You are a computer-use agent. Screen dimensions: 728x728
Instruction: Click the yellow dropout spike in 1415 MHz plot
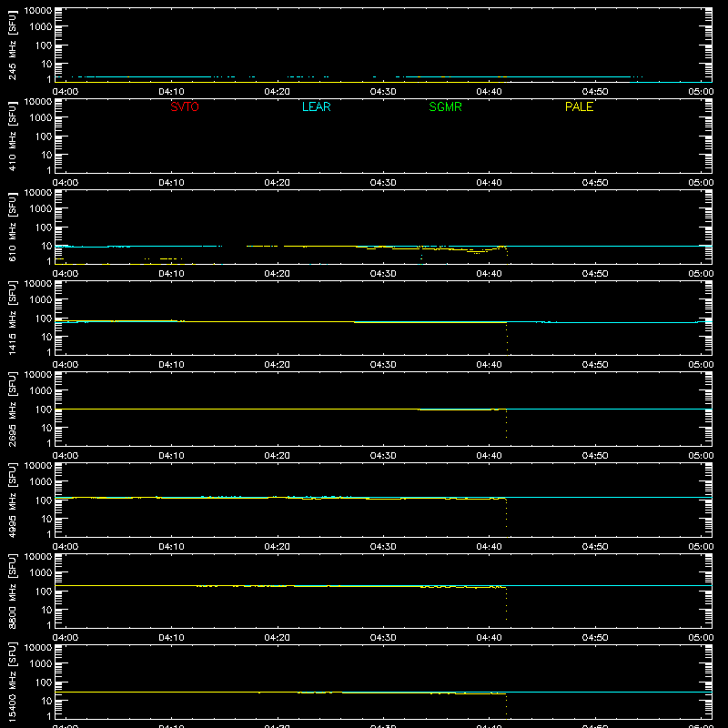(x=507, y=337)
